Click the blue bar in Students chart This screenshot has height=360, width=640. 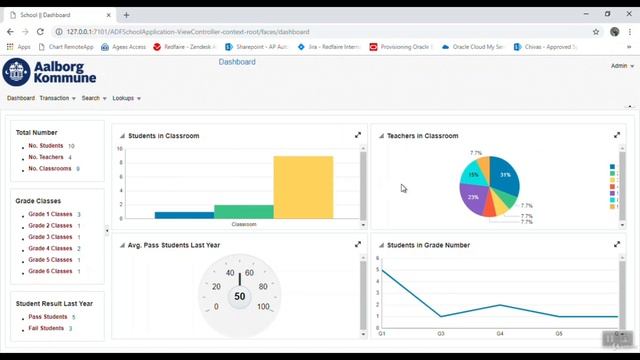[184, 216]
